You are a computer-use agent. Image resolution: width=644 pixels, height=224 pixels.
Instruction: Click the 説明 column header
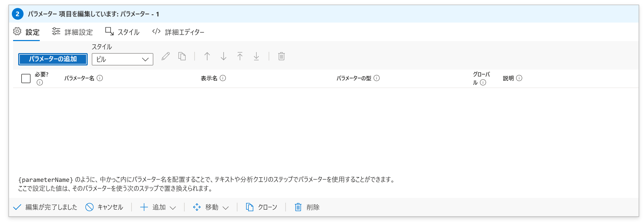[x=508, y=78]
